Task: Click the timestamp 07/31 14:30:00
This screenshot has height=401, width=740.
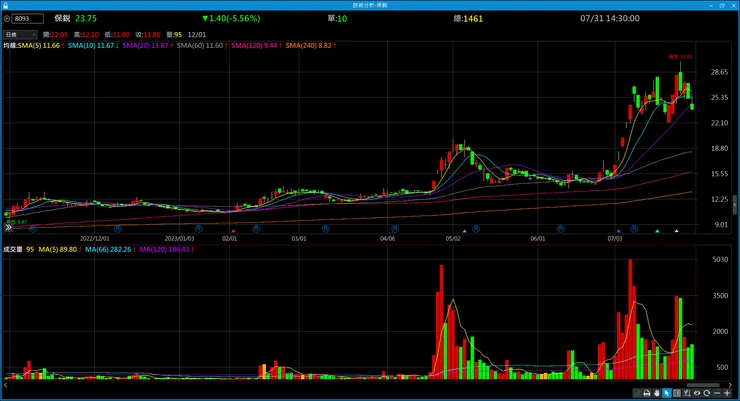Action: (x=610, y=18)
